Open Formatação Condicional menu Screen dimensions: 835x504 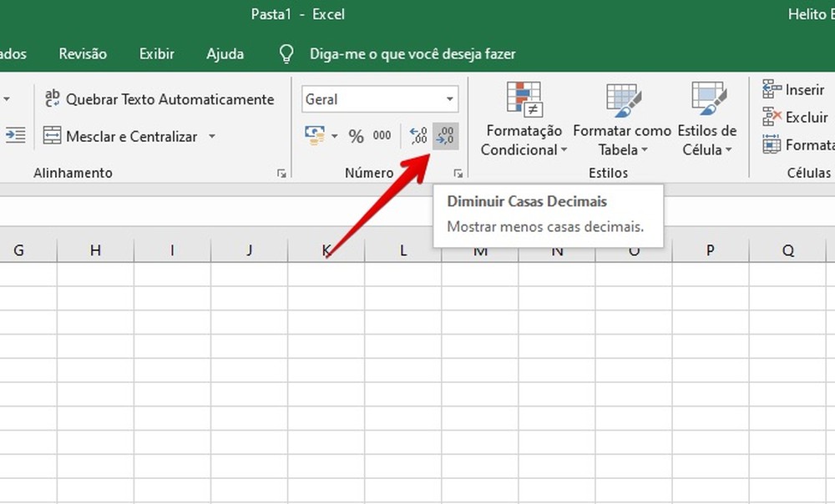(x=524, y=119)
